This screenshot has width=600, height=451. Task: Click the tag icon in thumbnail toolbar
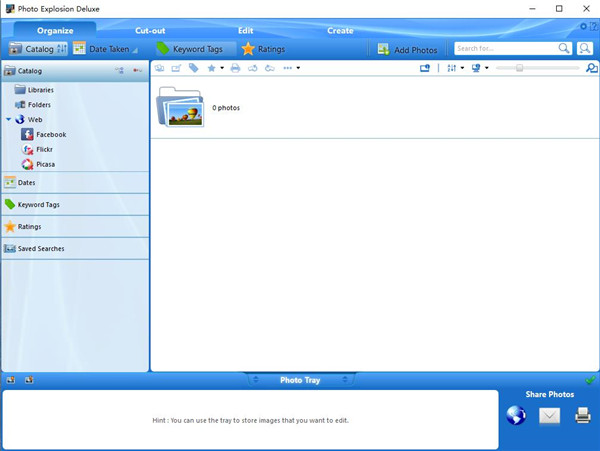click(x=194, y=68)
